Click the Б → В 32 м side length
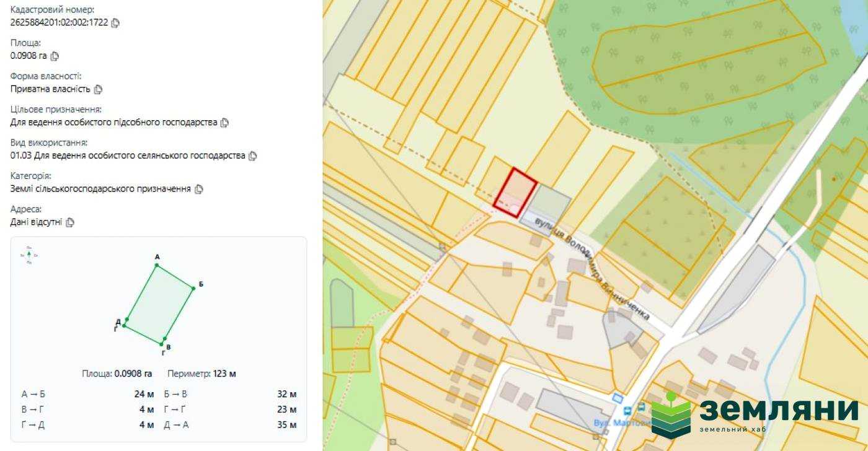 point(230,394)
